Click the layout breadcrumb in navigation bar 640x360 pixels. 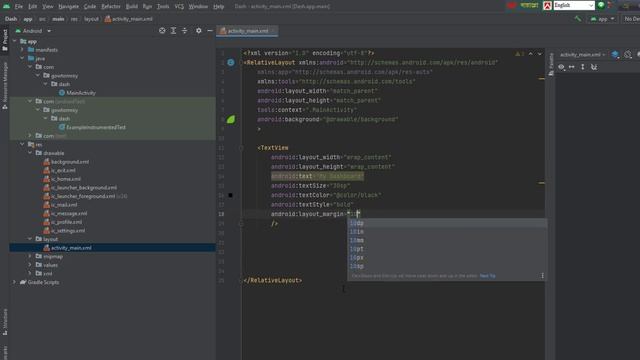tap(91, 19)
